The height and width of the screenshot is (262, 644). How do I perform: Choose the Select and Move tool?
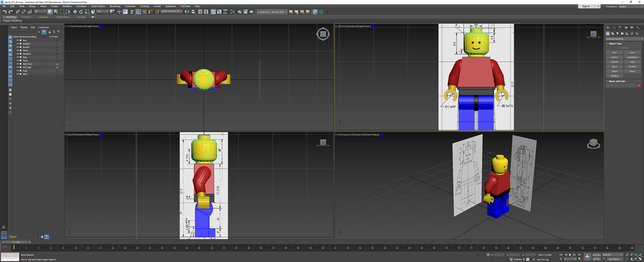(75, 12)
